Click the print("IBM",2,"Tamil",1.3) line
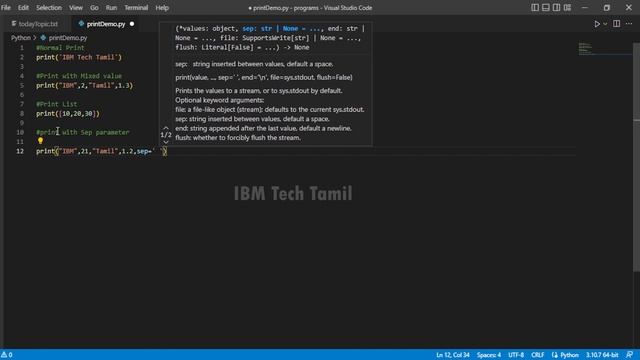 [x=84, y=86]
